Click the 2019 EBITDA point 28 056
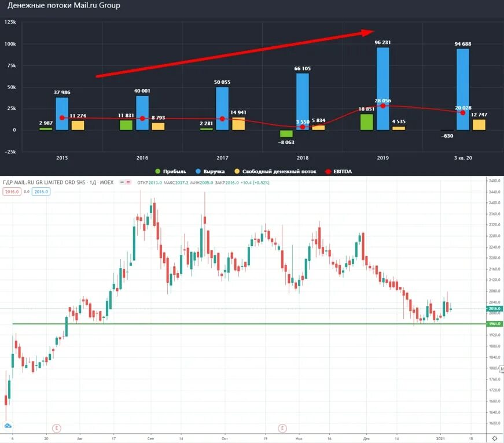504x443 pixels. (383, 106)
